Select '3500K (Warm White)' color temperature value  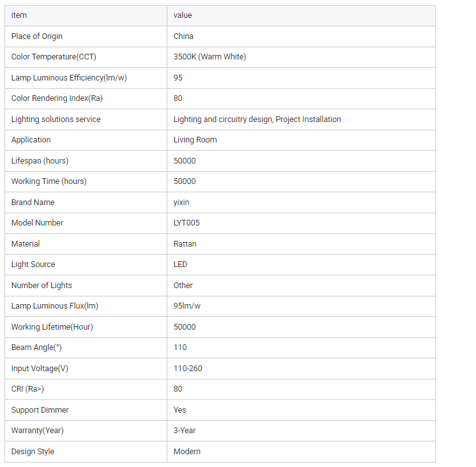(x=210, y=57)
